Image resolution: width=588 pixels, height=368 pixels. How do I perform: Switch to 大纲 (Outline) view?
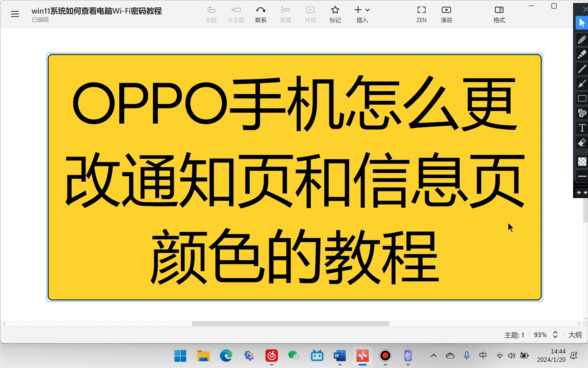tap(575, 335)
